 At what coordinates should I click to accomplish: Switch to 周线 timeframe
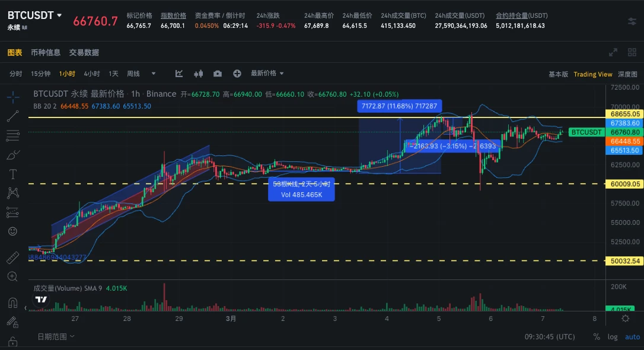pos(133,74)
